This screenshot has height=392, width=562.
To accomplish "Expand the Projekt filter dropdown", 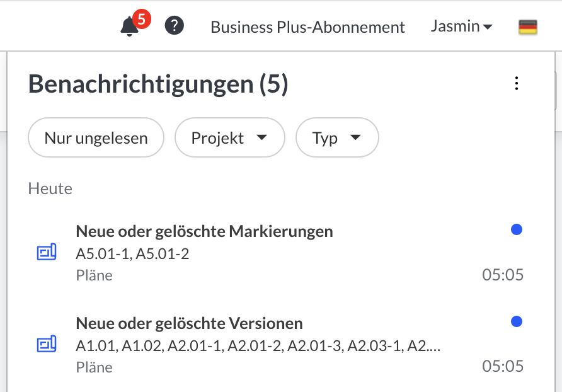I will tap(229, 138).
